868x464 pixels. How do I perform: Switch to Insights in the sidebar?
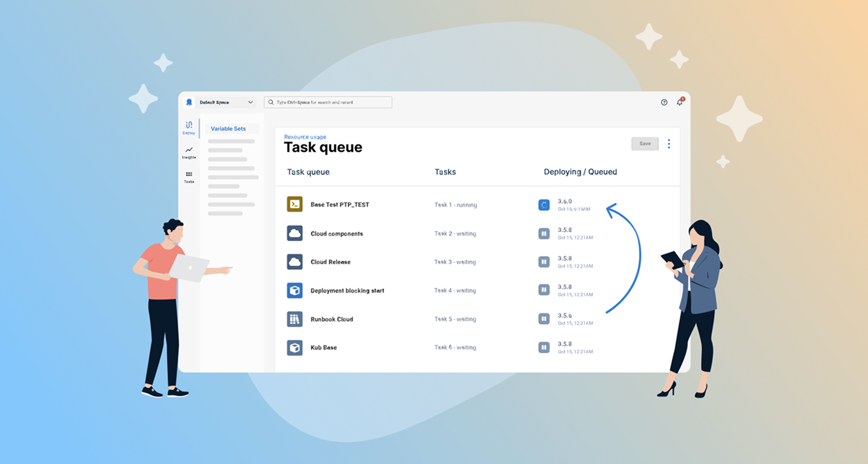tap(189, 152)
